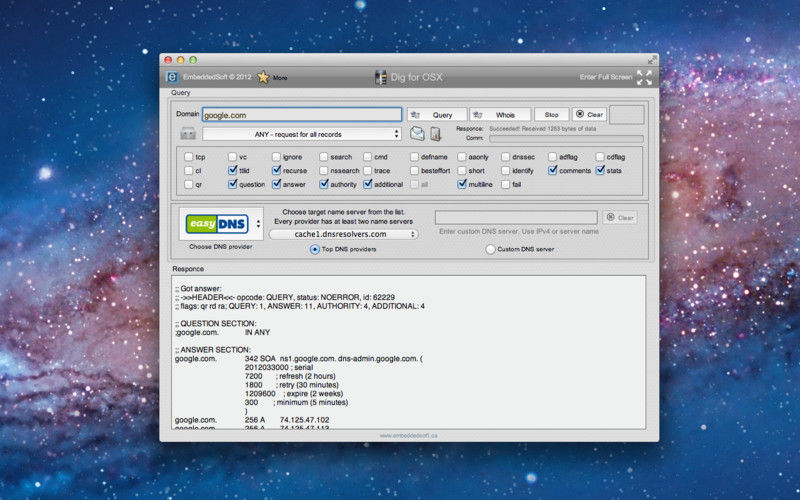Click the Whois button
800x500 pixels.
(x=500, y=115)
